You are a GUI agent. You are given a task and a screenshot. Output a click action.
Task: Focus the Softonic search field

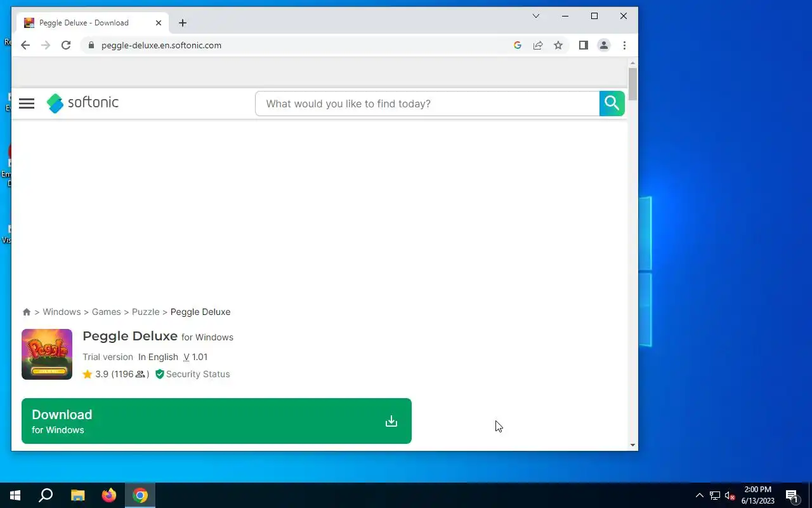pos(427,104)
